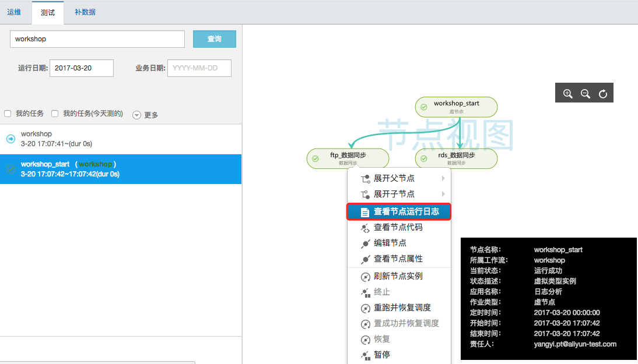Click 虚拟类型实例 status description in tooltip
638x364 pixels.
[555, 281]
